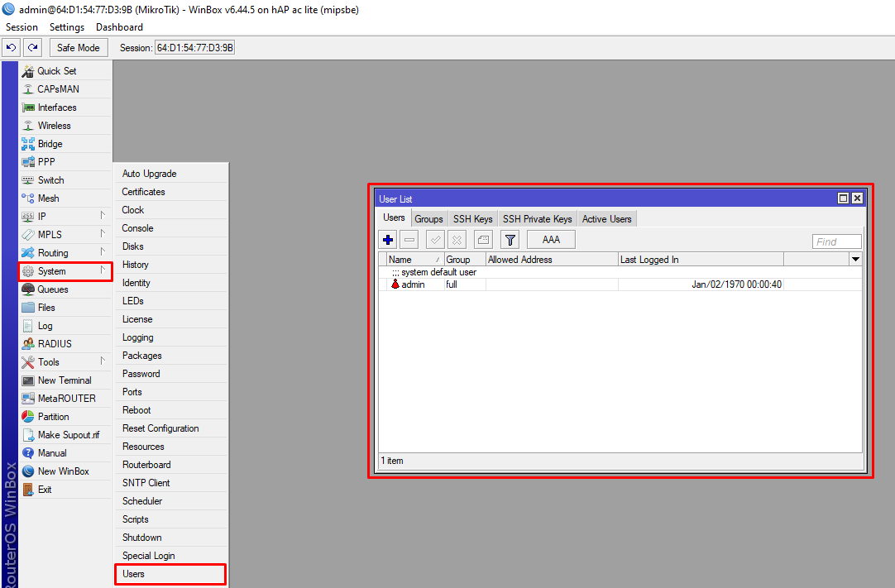Switch to the Groups tab
Viewport: 895px width, 588px height.
pyautogui.click(x=428, y=219)
